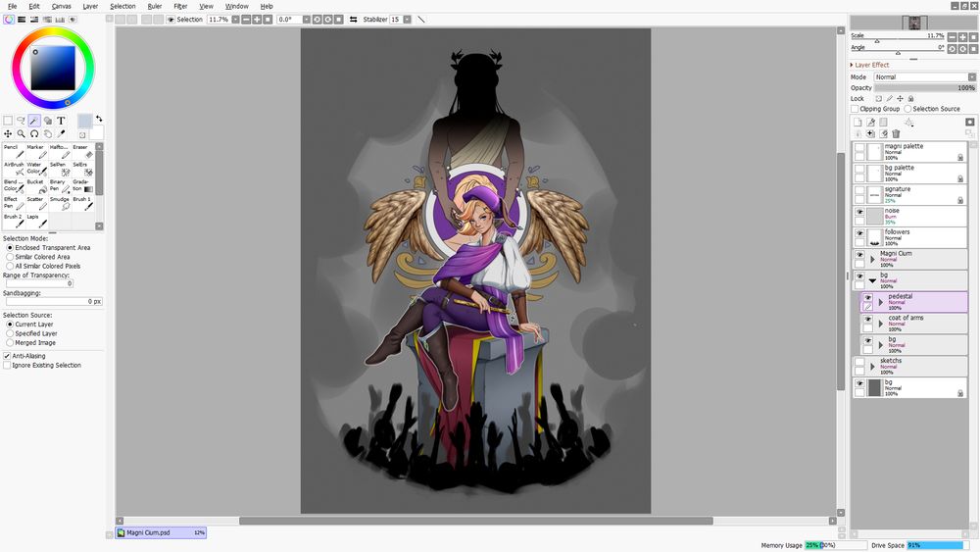Choose the Marker brush
Image resolution: width=980 pixels, height=552 pixels.
tap(36, 151)
